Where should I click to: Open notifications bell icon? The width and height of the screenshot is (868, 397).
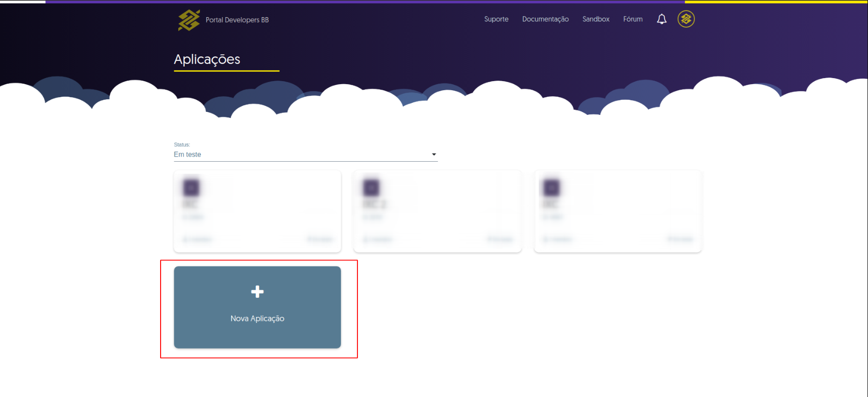[x=662, y=19]
